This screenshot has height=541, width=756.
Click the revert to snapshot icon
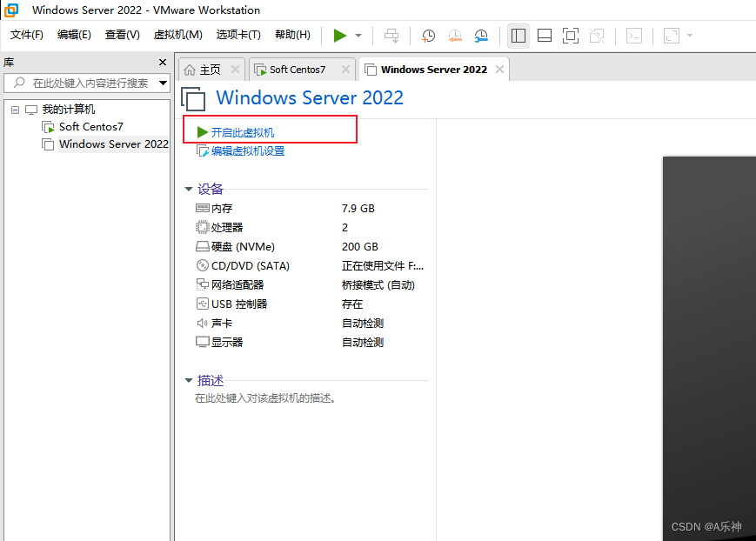[x=455, y=35]
